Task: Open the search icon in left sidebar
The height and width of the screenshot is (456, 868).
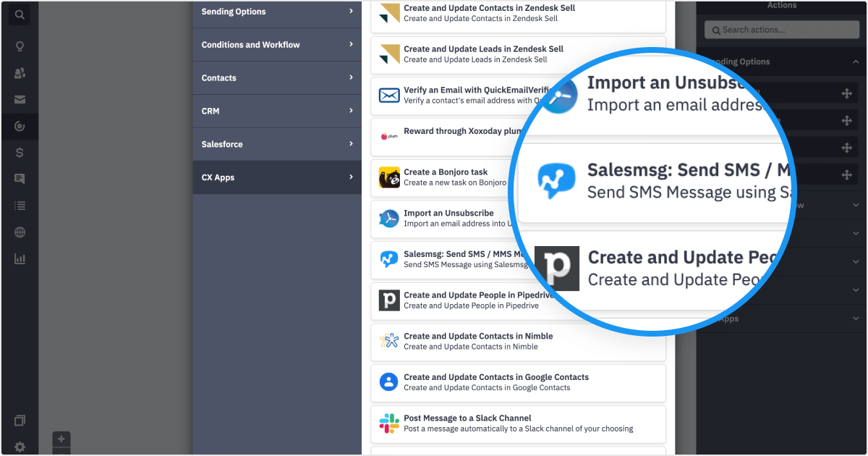Action: 20,14
